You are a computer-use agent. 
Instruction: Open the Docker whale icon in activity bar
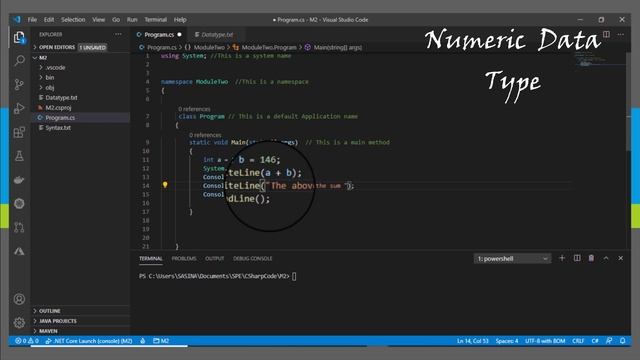pyautogui.click(x=19, y=180)
